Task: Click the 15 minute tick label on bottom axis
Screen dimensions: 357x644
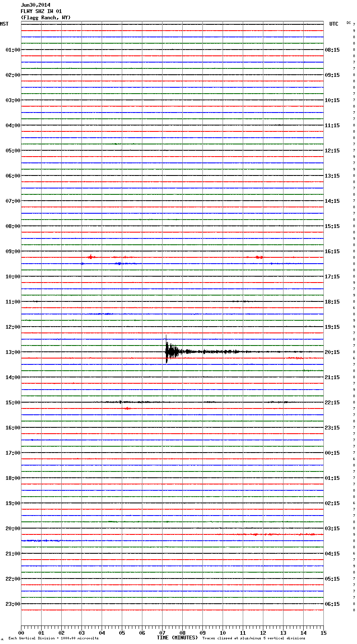Action: point(323,633)
